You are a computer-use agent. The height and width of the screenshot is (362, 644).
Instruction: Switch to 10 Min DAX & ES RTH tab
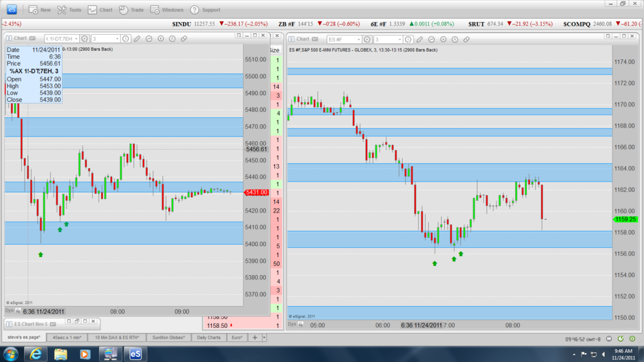point(117,338)
